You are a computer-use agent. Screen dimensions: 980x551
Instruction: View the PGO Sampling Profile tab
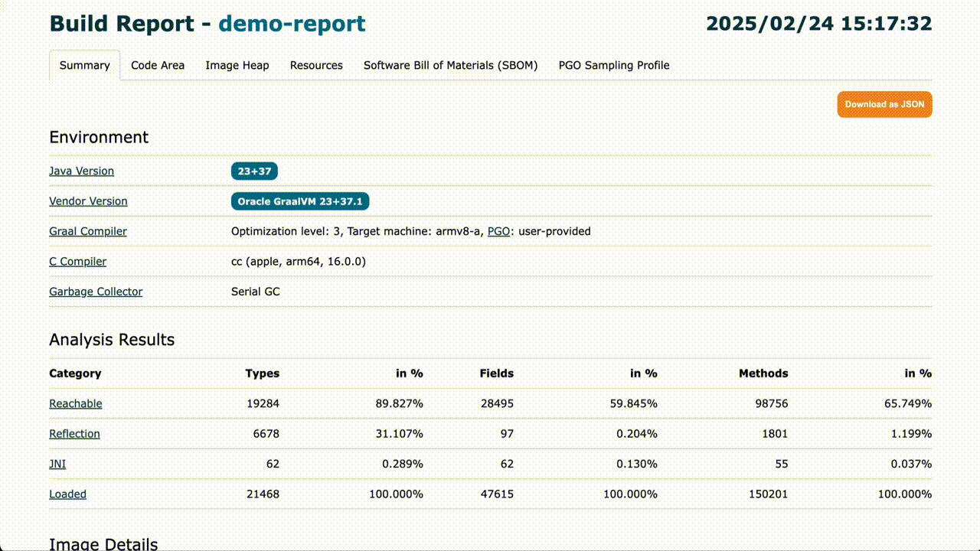614,66
